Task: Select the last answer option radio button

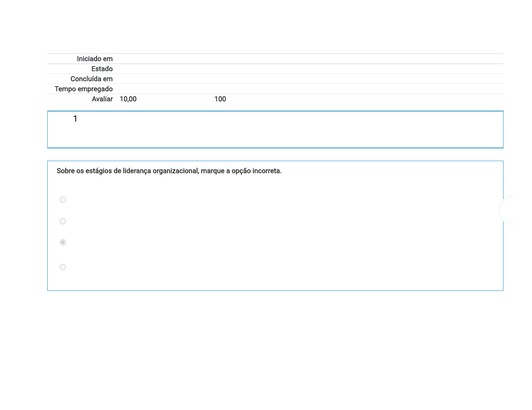Action: (x=63, y=267)
